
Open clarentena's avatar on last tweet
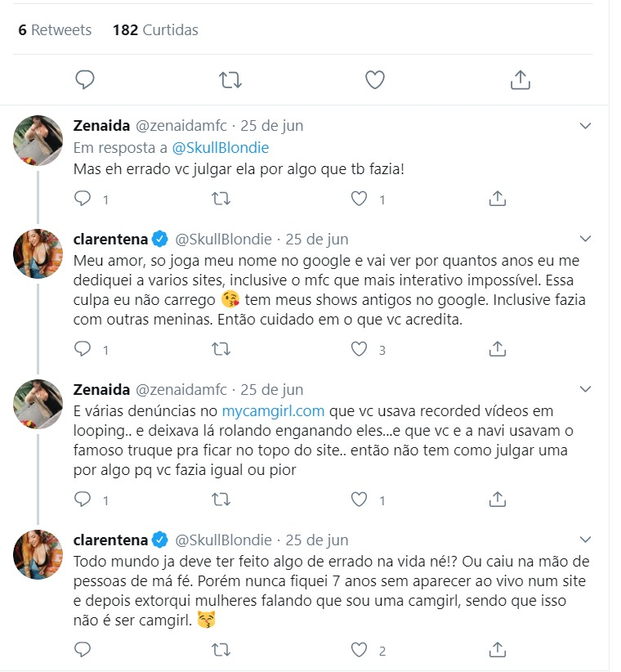(38, 554)
